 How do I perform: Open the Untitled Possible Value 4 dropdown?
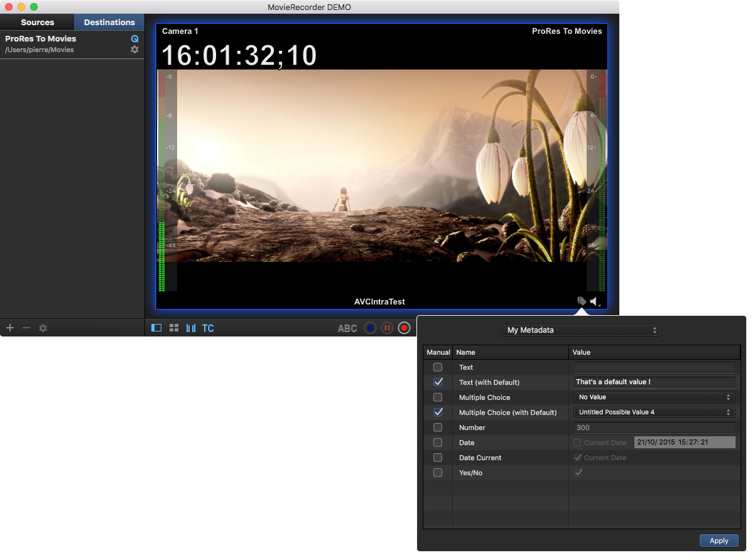pos(655,412)
